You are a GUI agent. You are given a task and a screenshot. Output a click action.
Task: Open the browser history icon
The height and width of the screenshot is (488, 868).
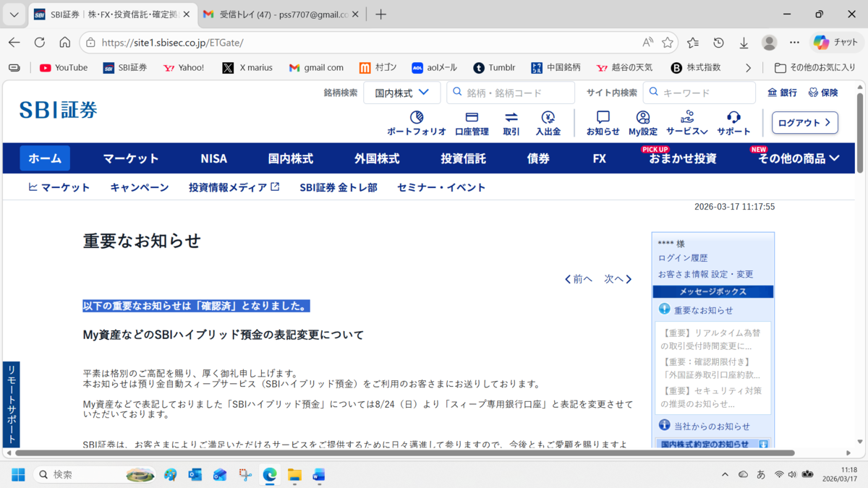[x=718, y=43]
